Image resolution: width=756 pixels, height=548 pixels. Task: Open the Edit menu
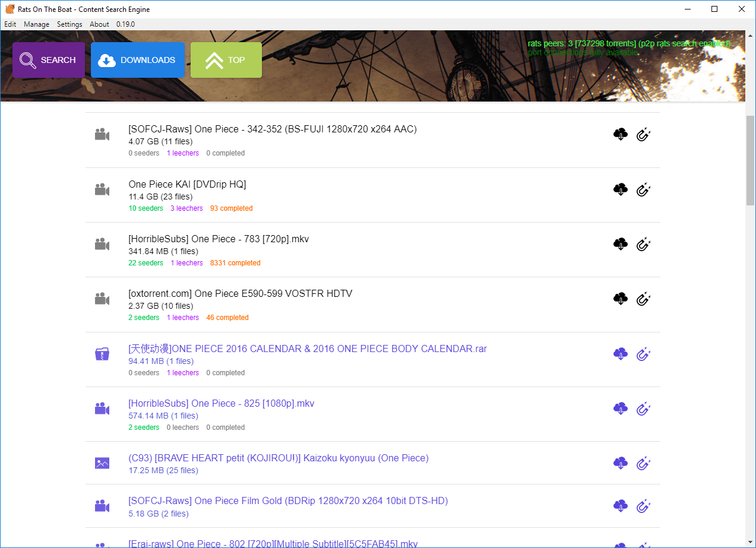[10, 24]
